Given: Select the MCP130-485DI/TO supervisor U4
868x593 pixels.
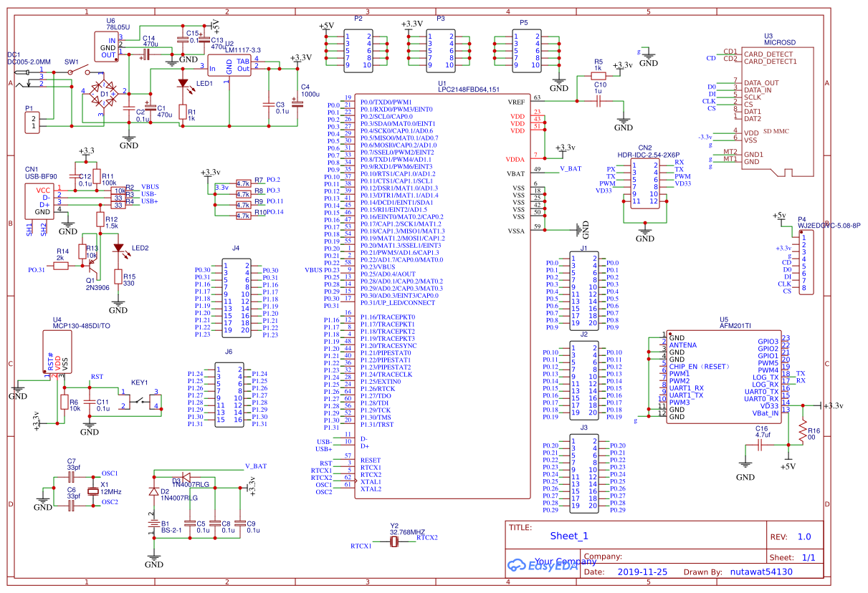Looking at the screenshot, I should click(x=56, y=351).
